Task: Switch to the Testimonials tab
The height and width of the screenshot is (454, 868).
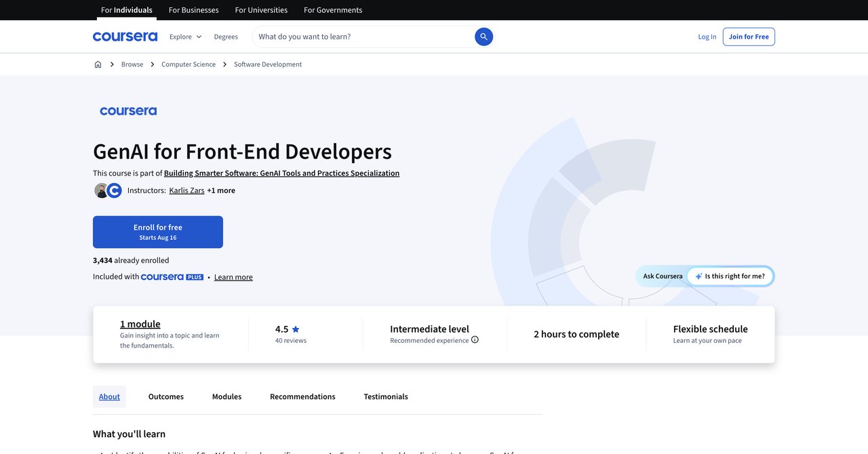Action: pos(386,397)
